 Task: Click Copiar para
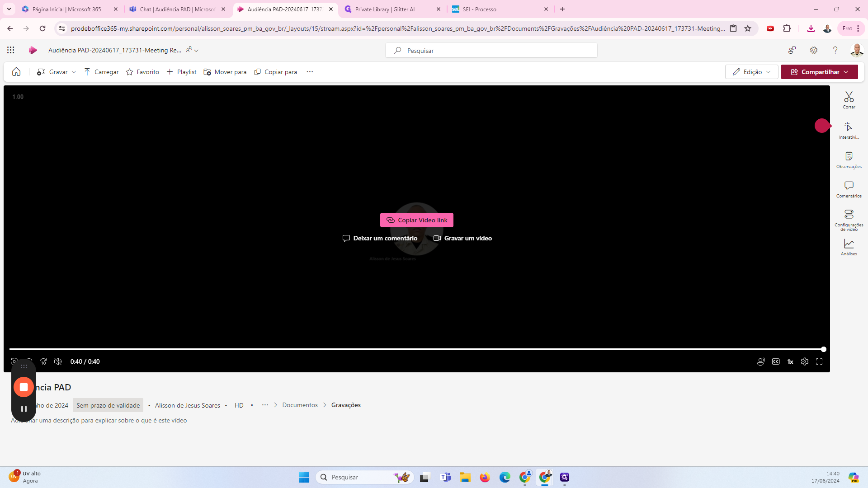[x=276, y=72]
